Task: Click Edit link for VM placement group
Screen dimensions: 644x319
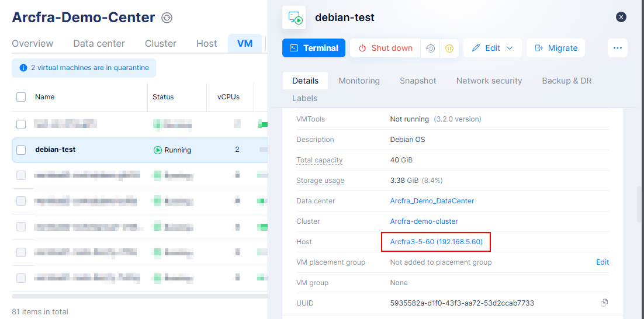Action: click(603, 262)
